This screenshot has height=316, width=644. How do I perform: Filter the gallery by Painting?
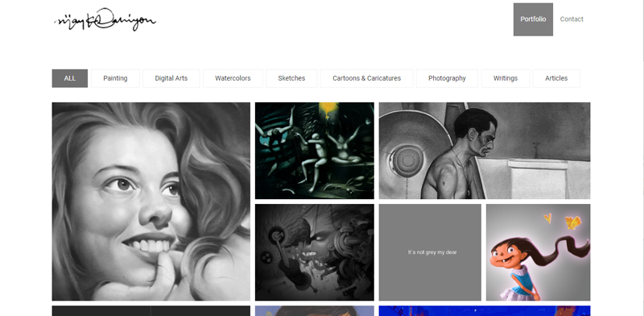click(x=115, y=78)
